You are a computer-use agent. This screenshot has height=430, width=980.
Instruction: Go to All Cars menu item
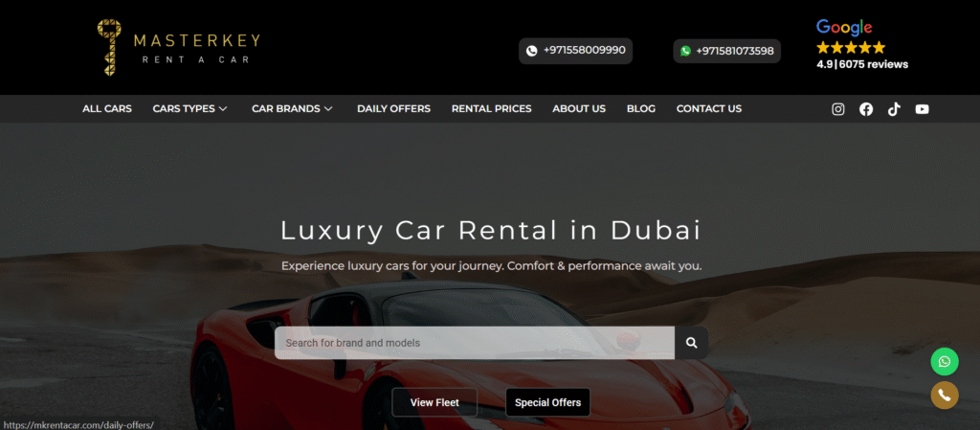click(107, 109)
